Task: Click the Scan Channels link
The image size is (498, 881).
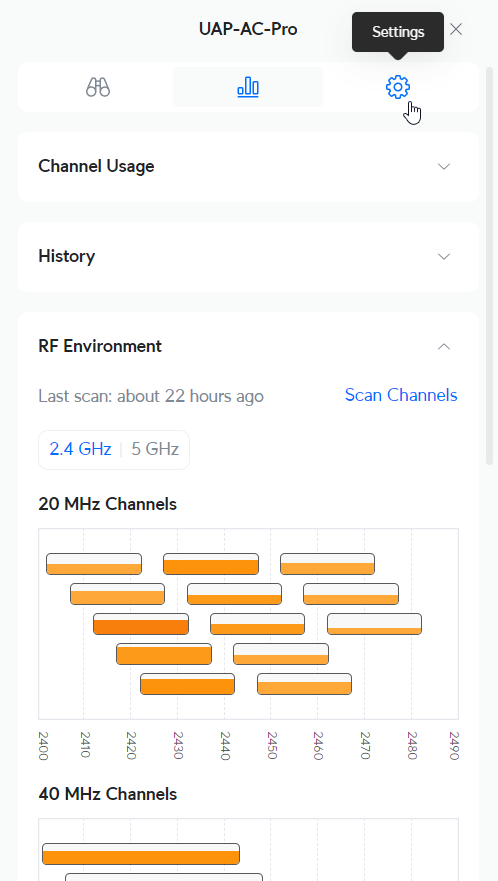Action: pyautogui.click(x=401, y=395)
